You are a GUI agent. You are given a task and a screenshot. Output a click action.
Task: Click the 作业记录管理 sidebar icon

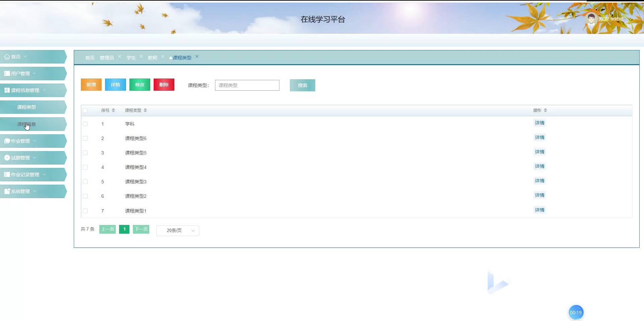(7, 174)
